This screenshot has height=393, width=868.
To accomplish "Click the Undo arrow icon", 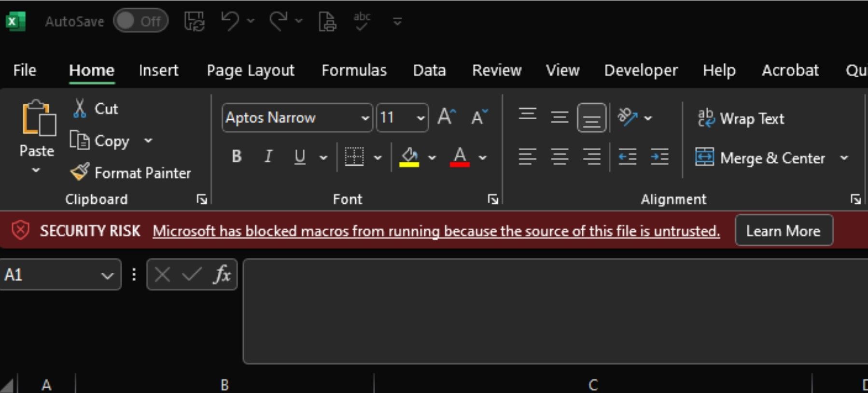I will tap(230, 21).
